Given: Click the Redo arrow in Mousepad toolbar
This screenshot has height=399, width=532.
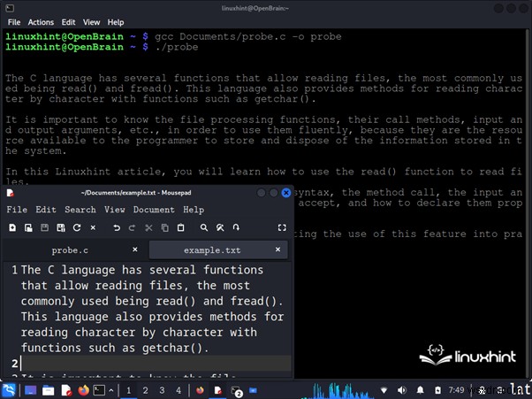Looking at the screenshot, I should point(133,227).
